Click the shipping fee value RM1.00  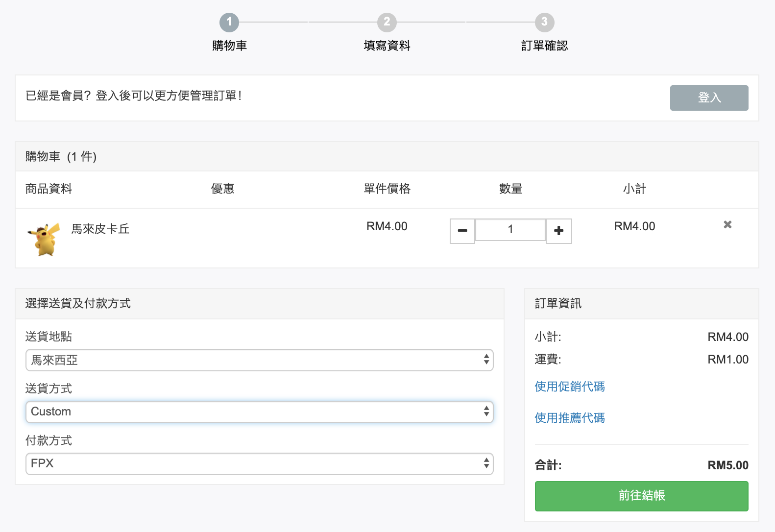[x=728, y=360]
